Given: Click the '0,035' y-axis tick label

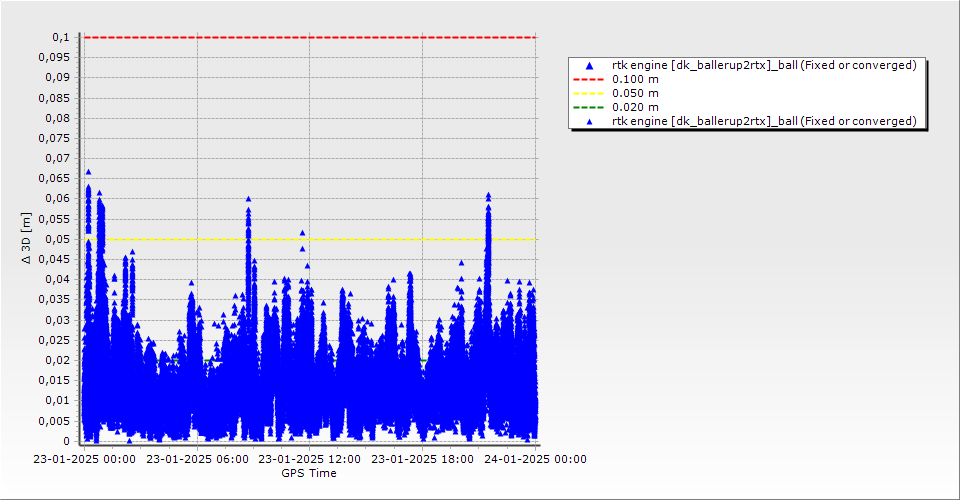Looking at the screenshot, I should coord(54,300).
